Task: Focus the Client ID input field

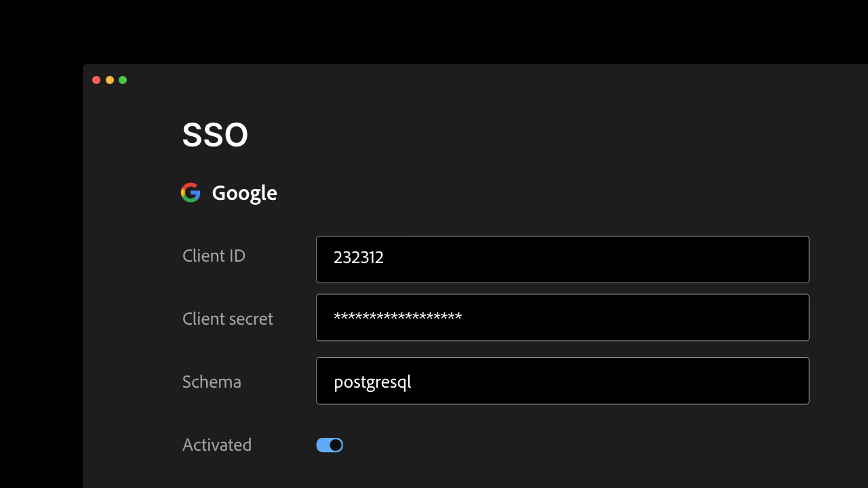Action: (x=562, y=259)
